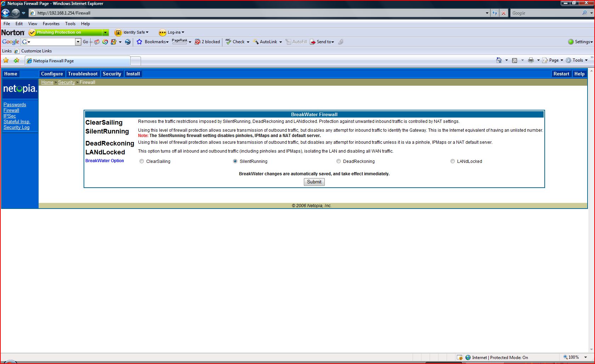Expand the PageRank dropdown

pos(190,42)
